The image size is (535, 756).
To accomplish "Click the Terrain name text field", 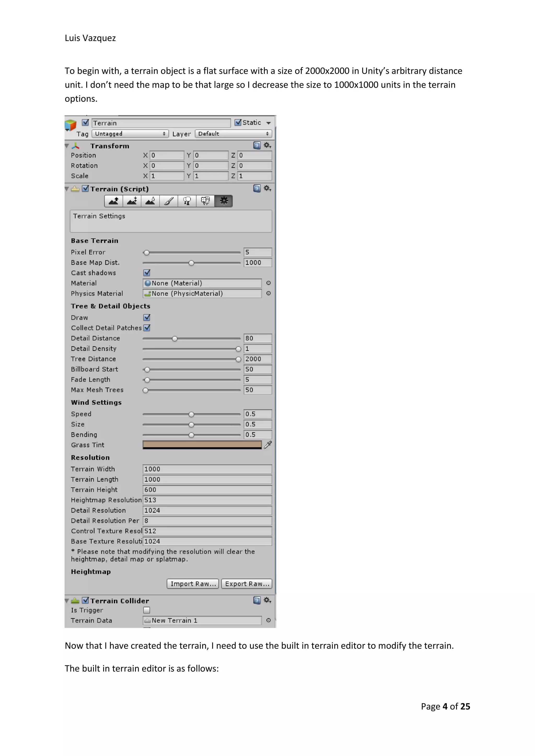I will pyautogui.click(x=161, y=123).
